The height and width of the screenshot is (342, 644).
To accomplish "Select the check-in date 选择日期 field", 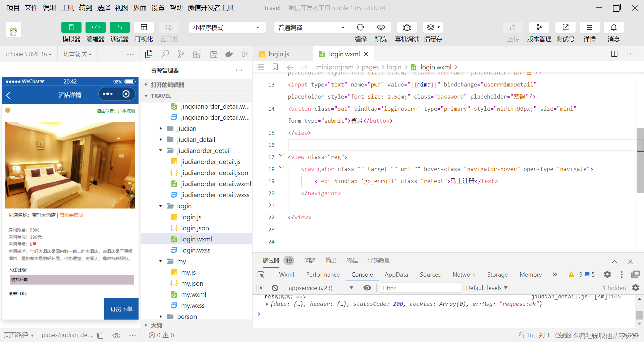I will (x=72, y=280).
